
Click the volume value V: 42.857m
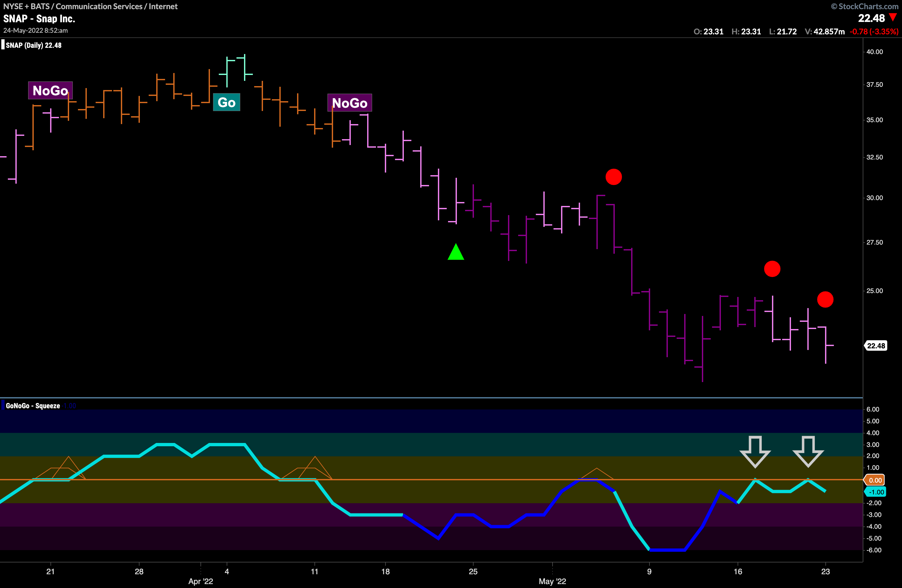(x=825, y=31)
